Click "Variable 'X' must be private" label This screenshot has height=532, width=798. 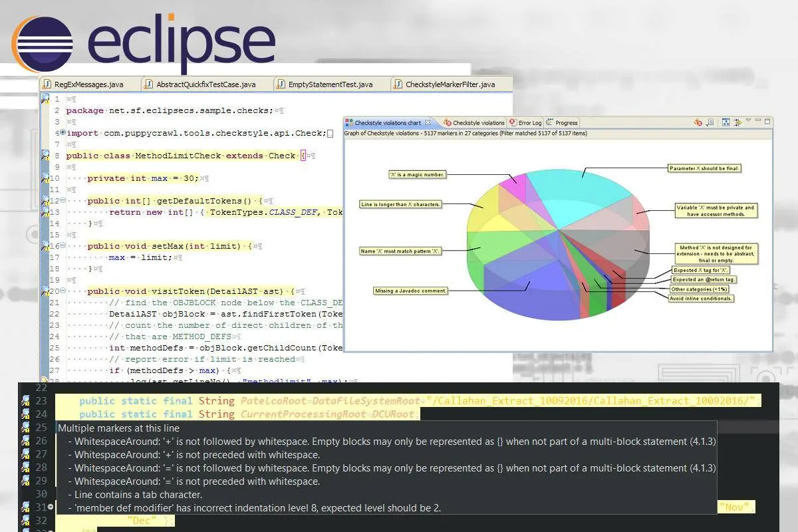tap(716, 211)
